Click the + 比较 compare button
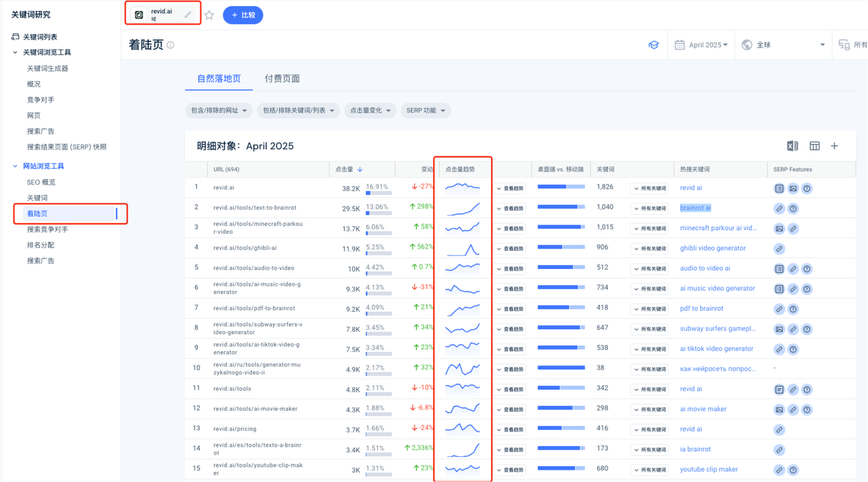The height and width of the screenshot is (482, 868). 243,15
